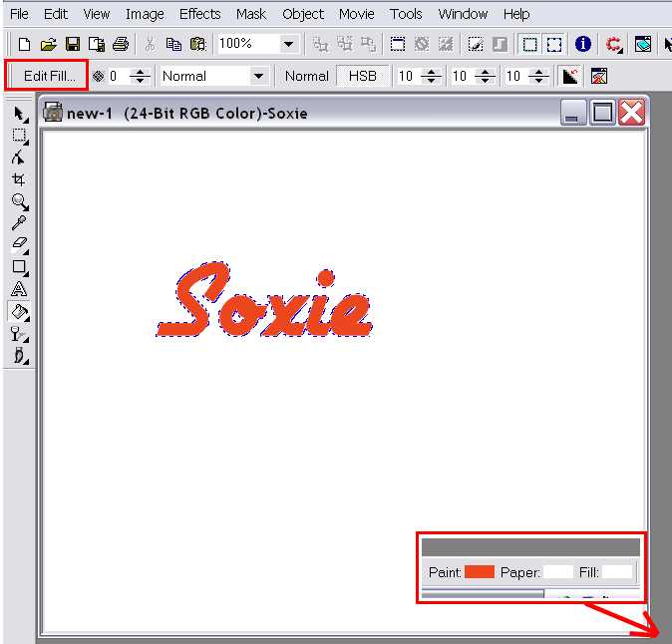Open the Mask menu
The height and width of the screenshot is (644, 672).
tap(251, 14)
